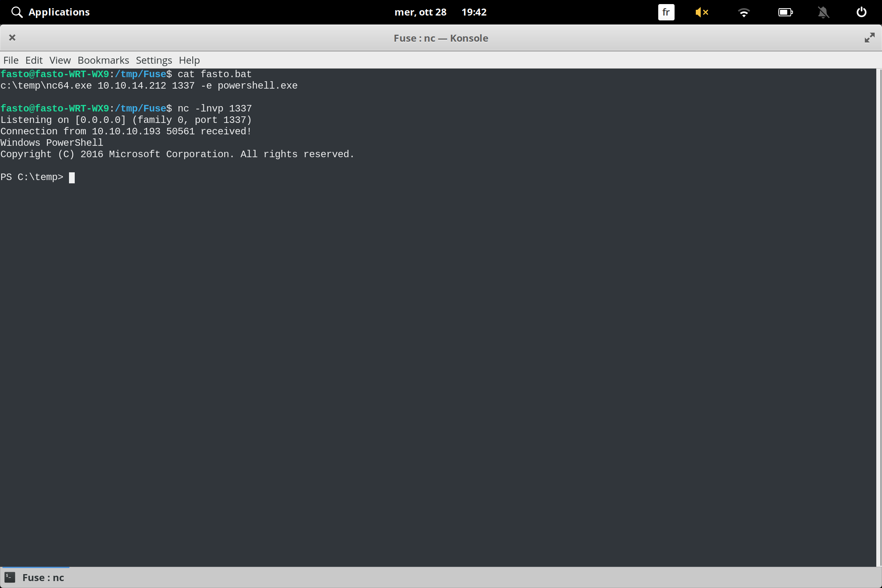
Task: Open the View menu
Action: tap(60, 60)
